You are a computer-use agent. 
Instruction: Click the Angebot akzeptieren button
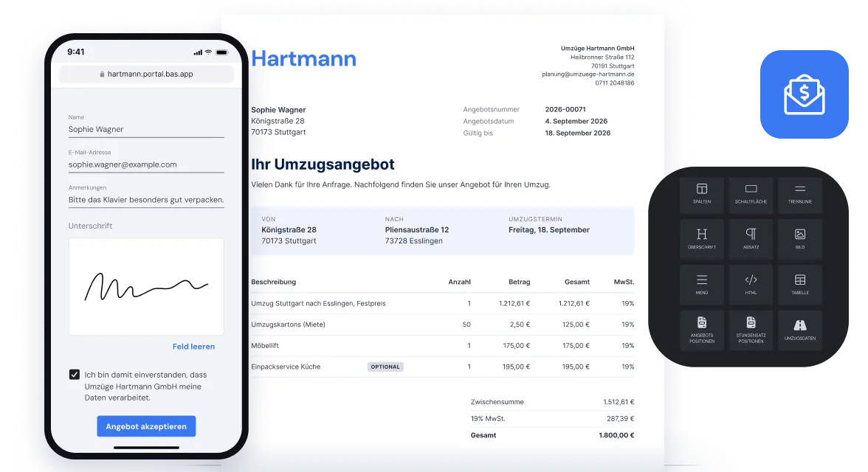pos(146,426)
